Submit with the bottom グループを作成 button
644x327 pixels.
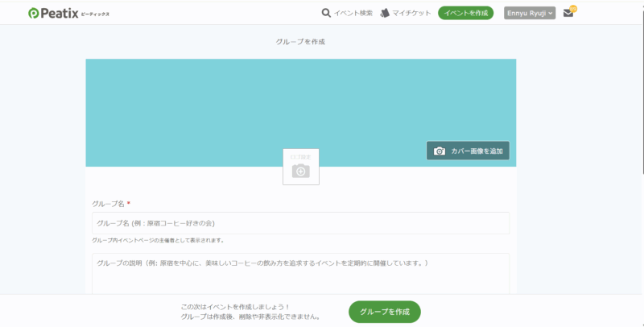[384, 312]
